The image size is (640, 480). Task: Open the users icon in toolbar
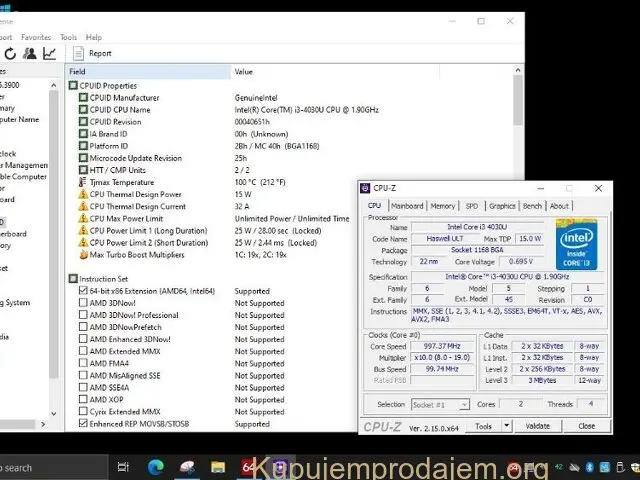tap(29, 53)
